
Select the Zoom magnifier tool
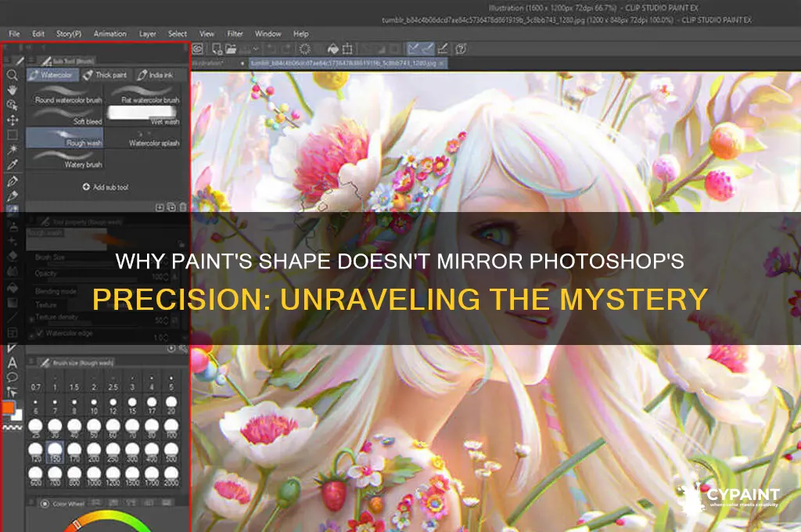pos(13,76)
